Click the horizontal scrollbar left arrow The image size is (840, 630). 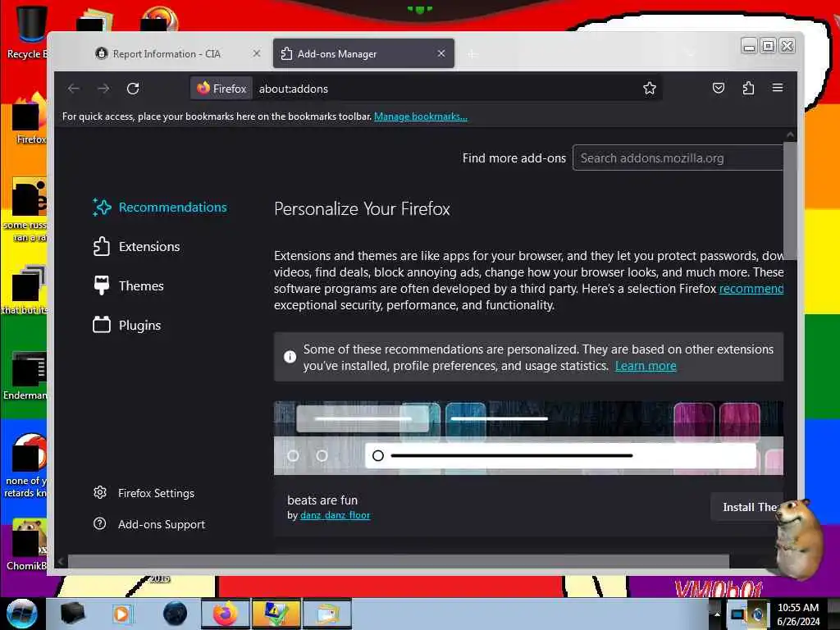[x=61, y=561]
